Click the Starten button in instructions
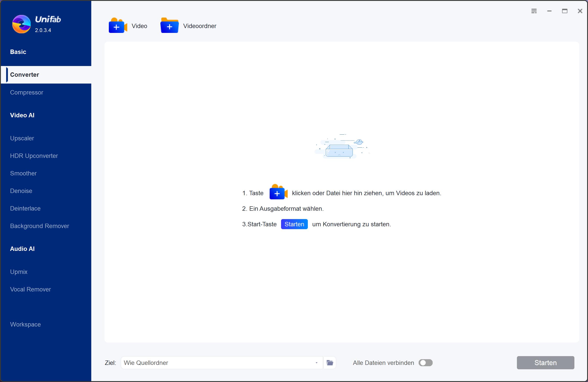588x382 pixels. (x=294, y=224)
